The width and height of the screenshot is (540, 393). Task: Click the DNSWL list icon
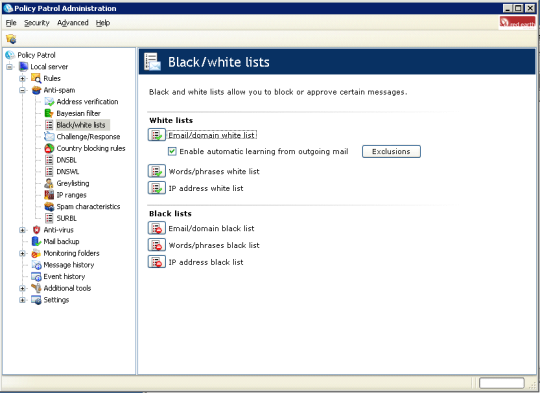(x=49, y=172)
